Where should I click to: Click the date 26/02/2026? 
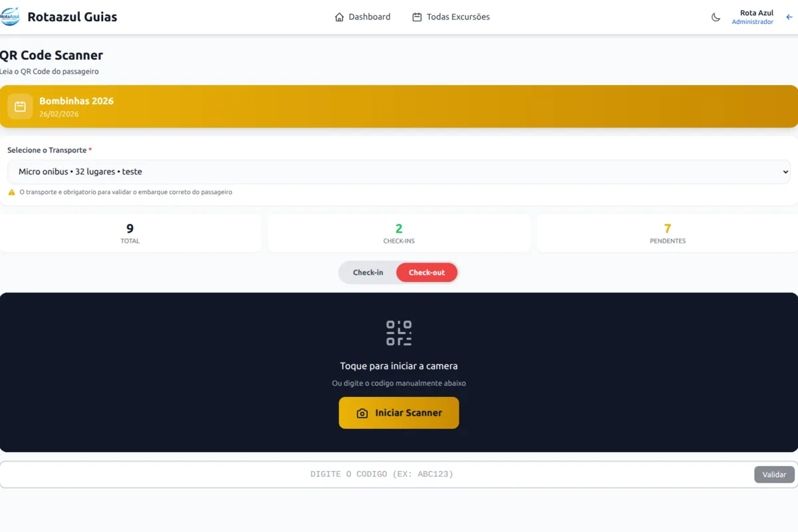59,114
